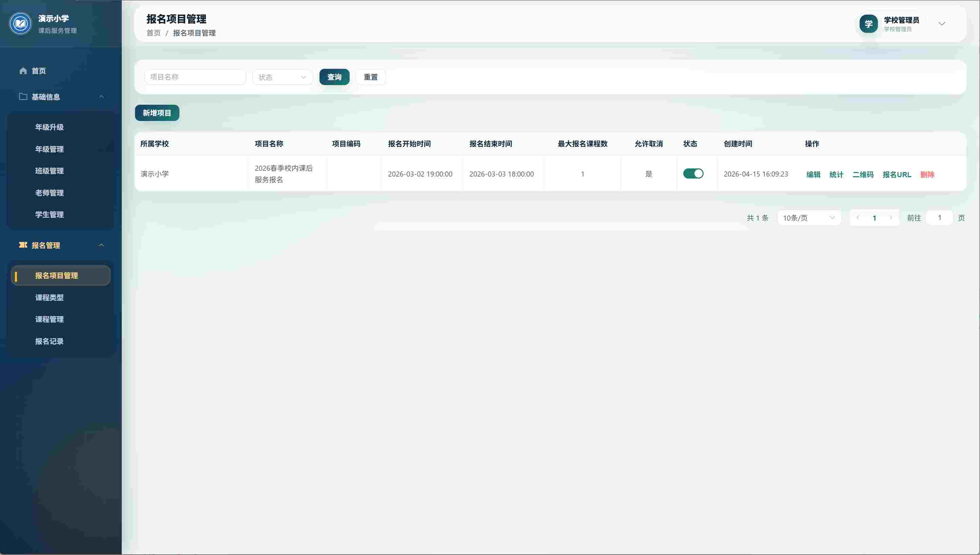This screenshot has height=555, width=980.
Task: Click the 新增项目 button
Action: [157, 113]
